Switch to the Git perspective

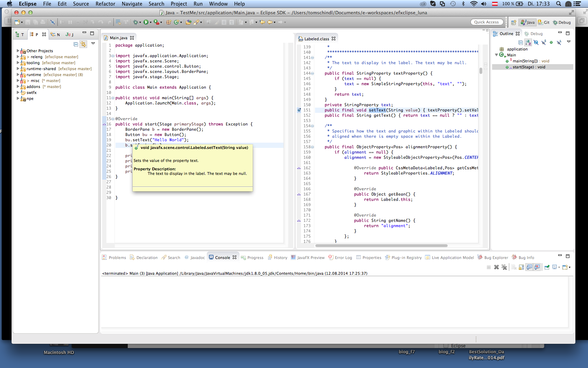coord(544,22)
